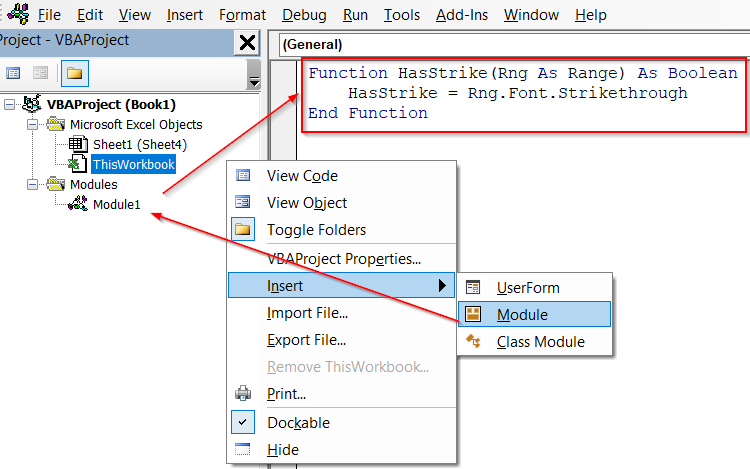
Task: Open the Tools menu
Action: 401,15
